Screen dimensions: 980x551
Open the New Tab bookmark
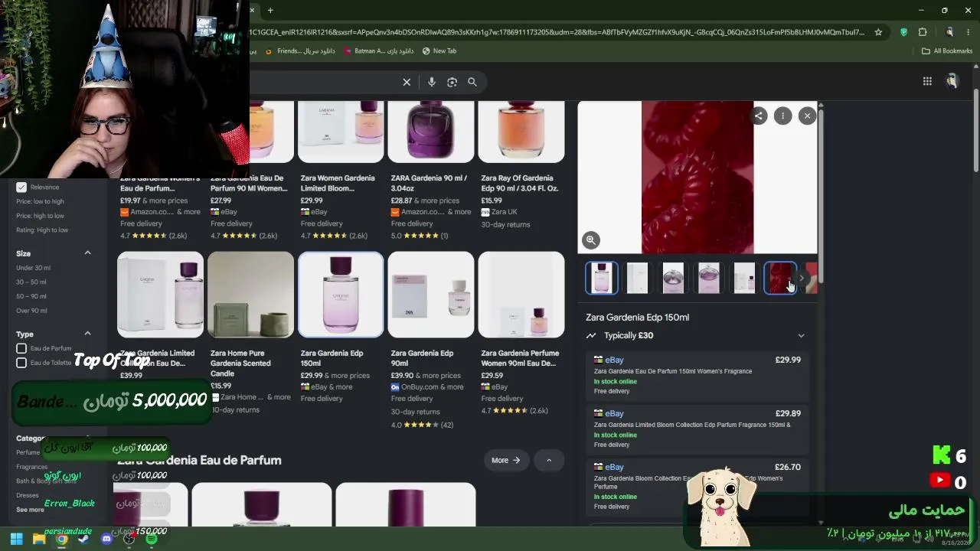(x=439, y=51)
